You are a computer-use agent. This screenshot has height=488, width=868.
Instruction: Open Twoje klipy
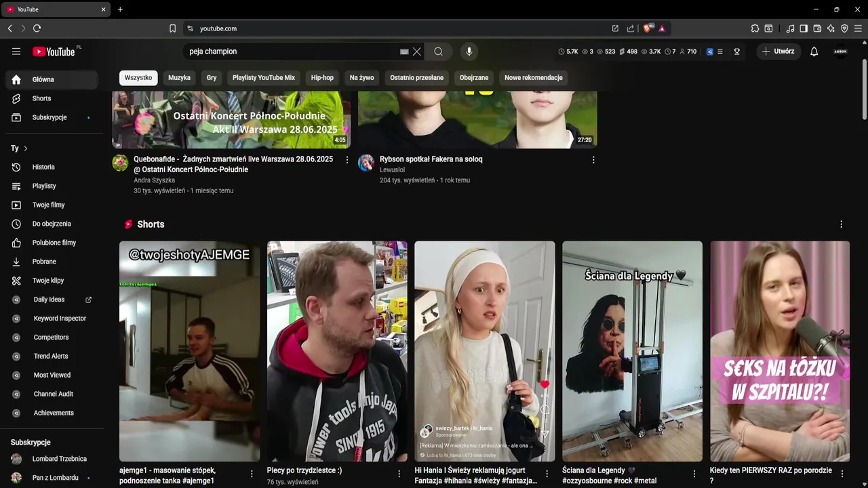coord(53,281)
